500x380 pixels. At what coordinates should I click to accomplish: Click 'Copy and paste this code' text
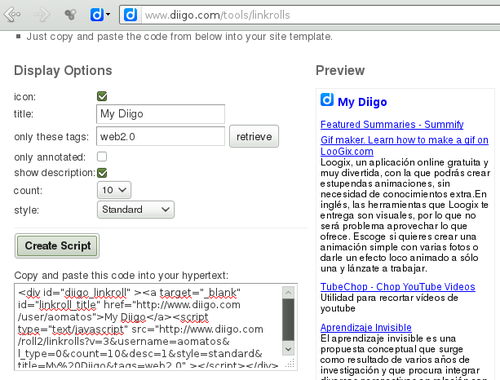121,276
